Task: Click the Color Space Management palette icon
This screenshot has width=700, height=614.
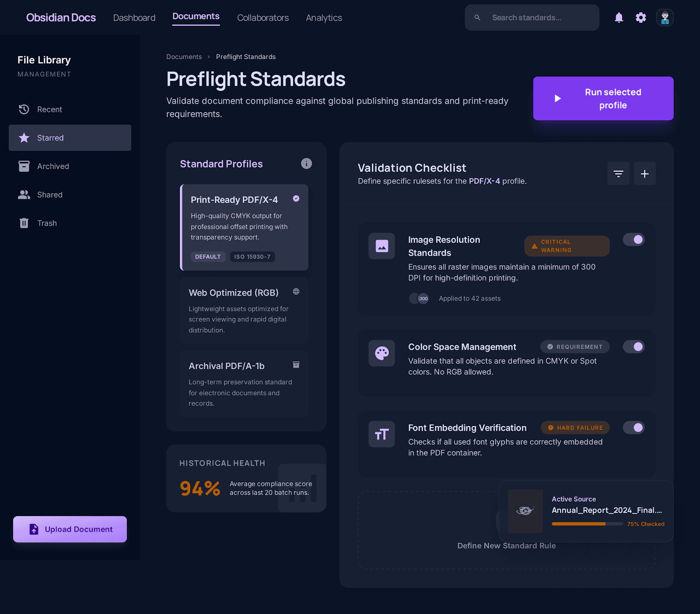Action: pyautogui.click(x=381, y=353)
